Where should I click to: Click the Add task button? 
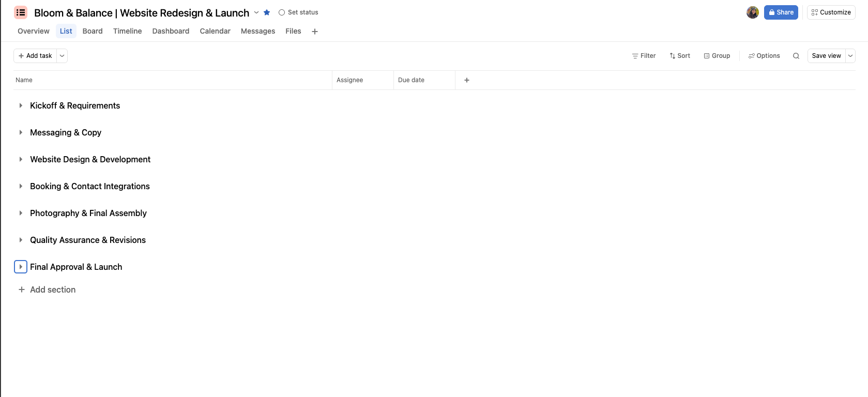tap(35, 56)
